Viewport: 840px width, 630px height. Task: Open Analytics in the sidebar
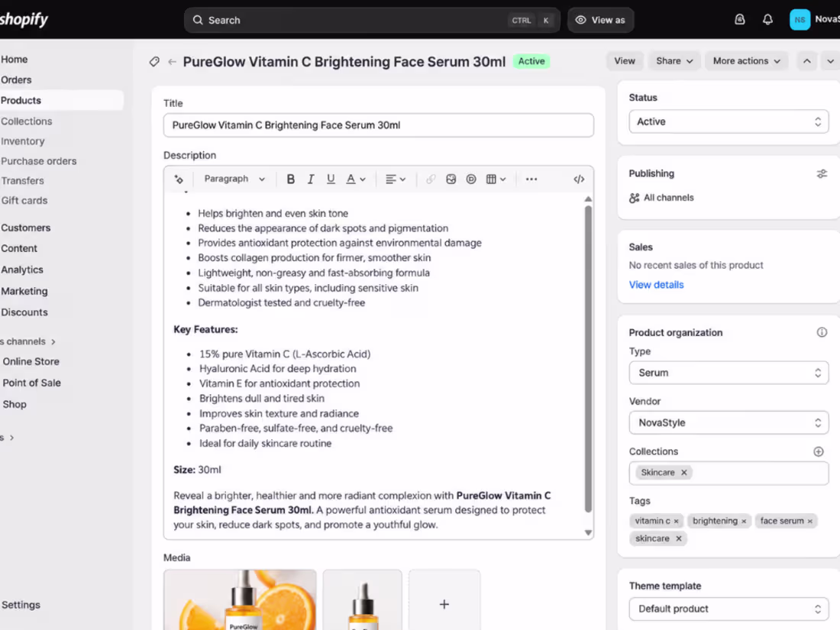[22, 270]
